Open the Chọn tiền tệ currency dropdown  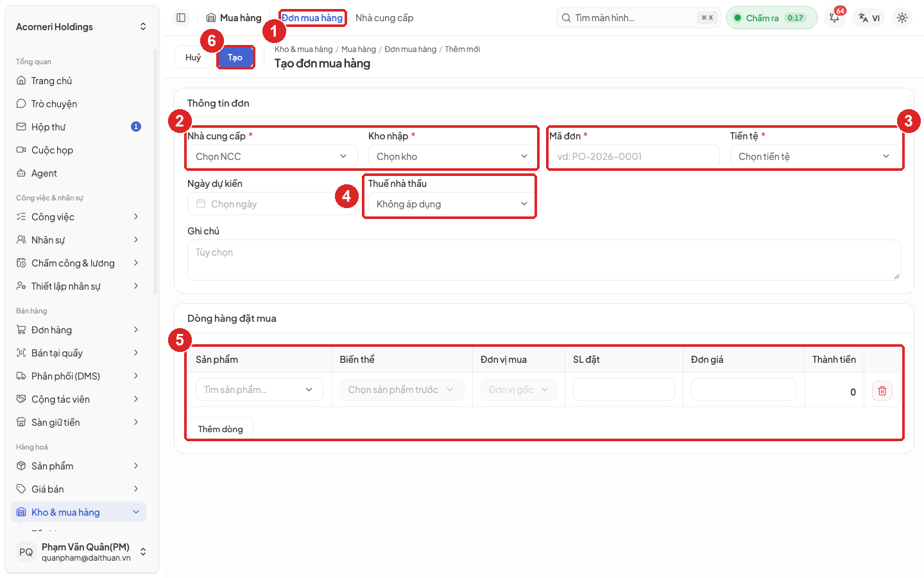coord(815,157)
